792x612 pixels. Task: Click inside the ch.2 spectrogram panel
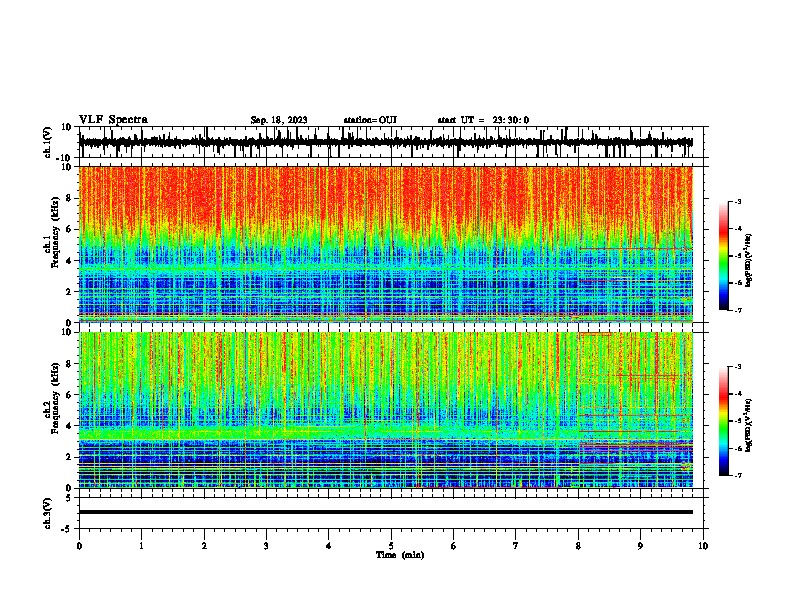tap(386, 410)
